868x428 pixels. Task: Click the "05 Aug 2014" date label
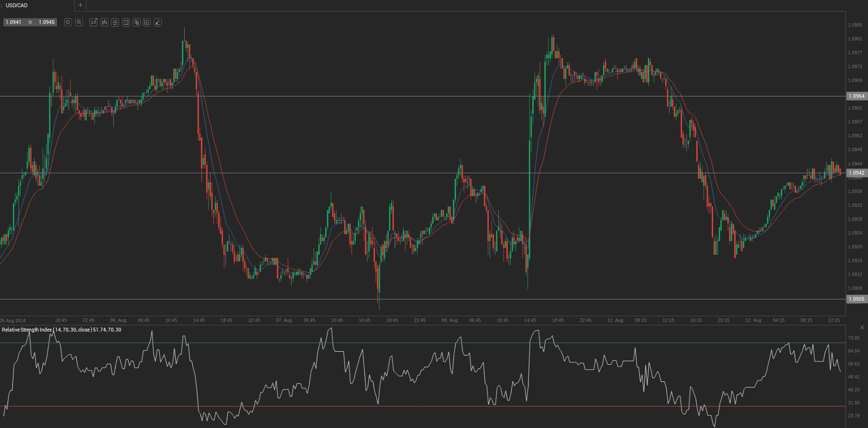point(13,321)
